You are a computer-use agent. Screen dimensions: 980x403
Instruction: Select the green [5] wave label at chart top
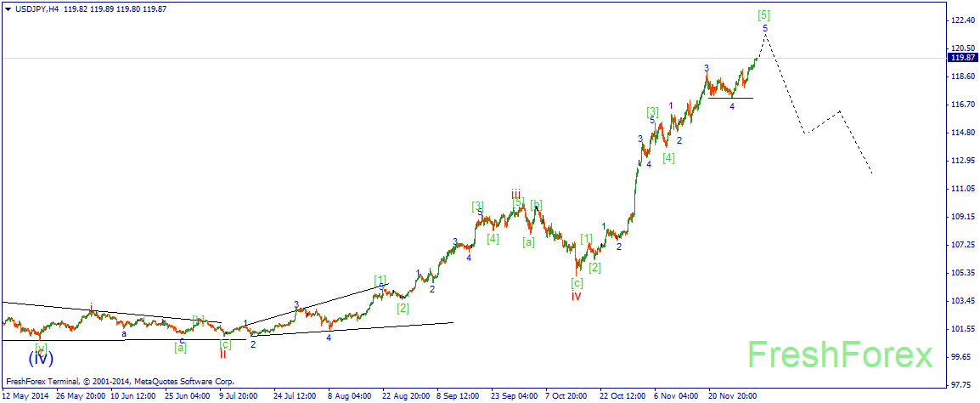tap(764, 14)
